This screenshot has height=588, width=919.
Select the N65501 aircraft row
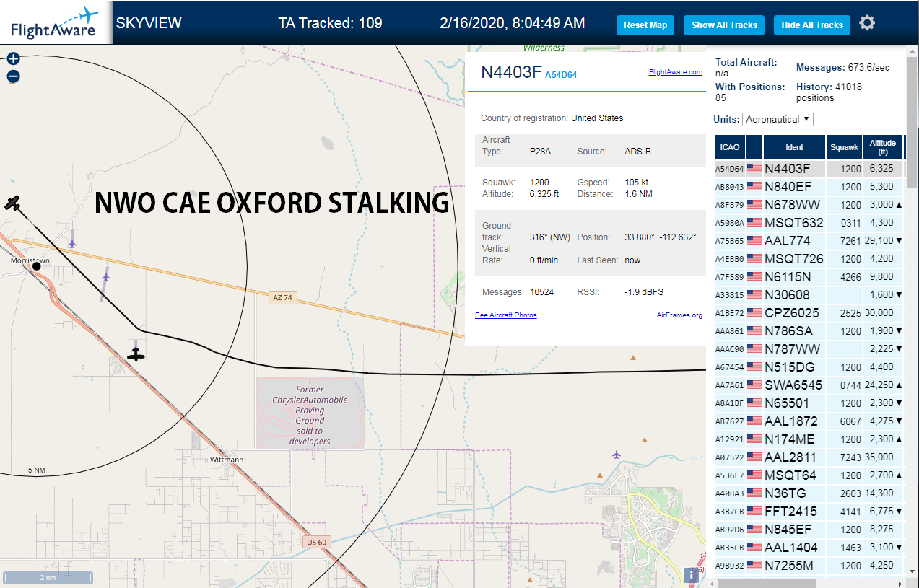(809, 403)
